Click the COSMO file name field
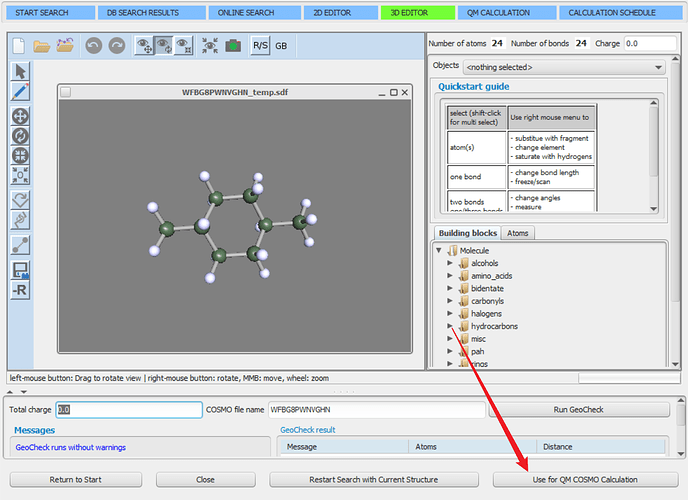The height and width of the screenshot is (500, 688). [x=377, y=410]
